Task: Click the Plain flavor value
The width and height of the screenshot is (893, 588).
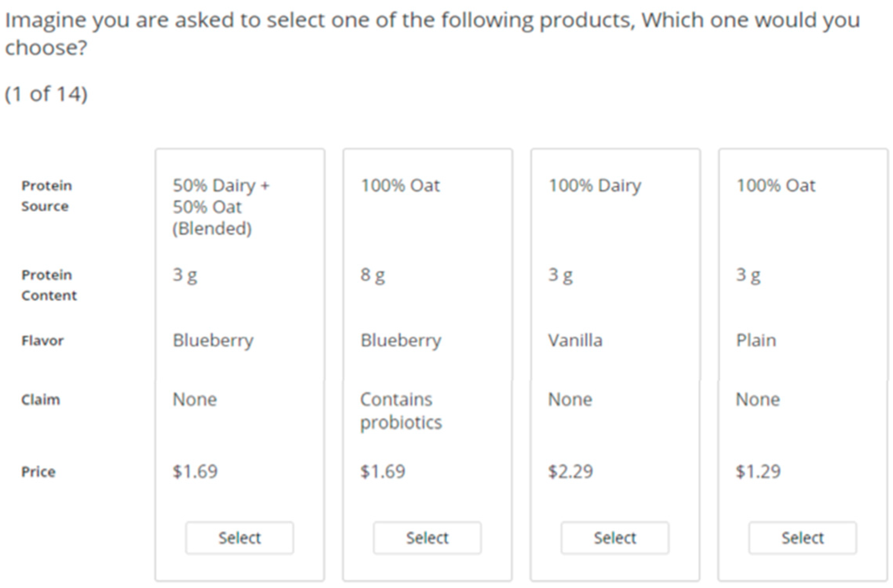Action: point(756,340)
